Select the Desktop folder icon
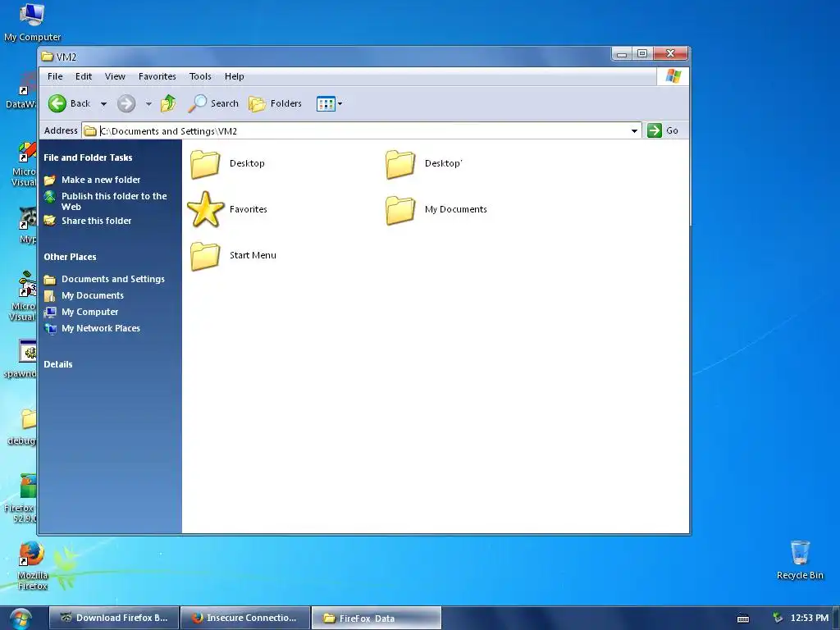840x630 pixels. (205, 163)
